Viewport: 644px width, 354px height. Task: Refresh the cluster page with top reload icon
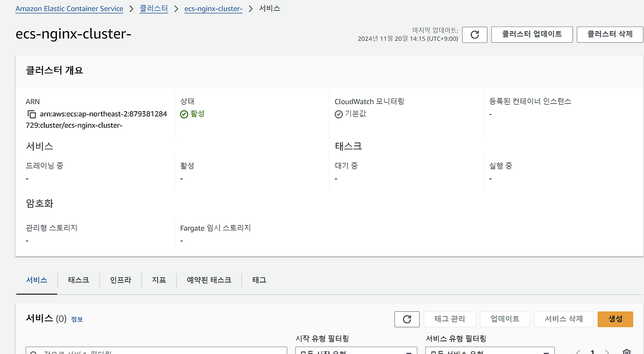point(474,35)
